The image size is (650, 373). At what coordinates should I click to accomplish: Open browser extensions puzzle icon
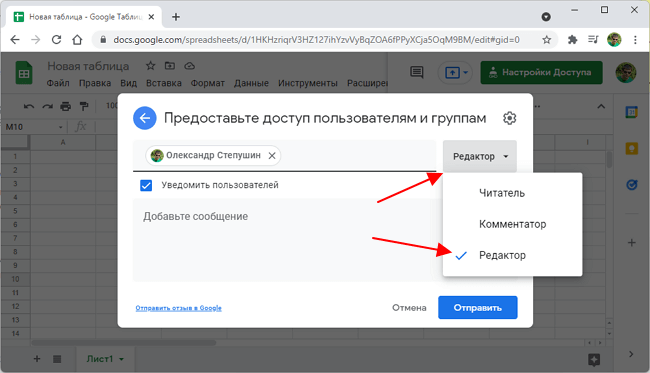point(572,40)
